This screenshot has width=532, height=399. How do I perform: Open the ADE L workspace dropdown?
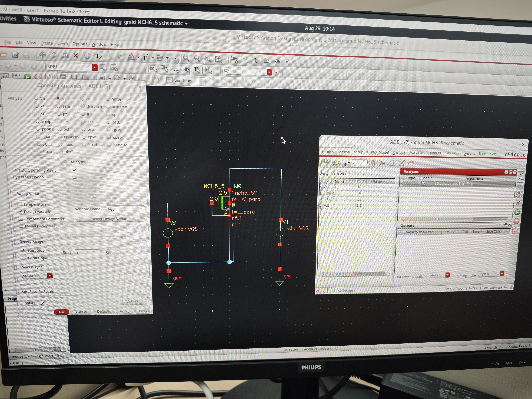95,67
